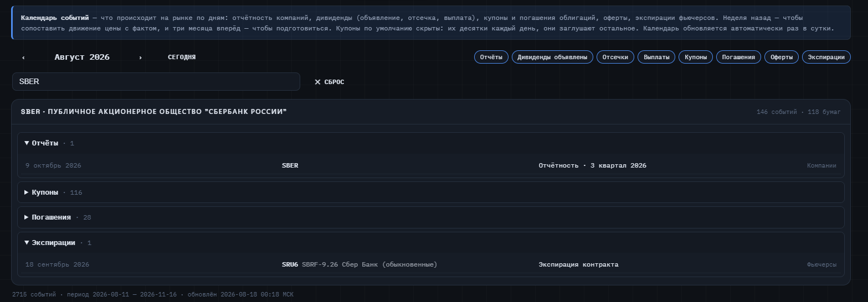Click the Фьючерсы tag label
Viewport: 868px width, 302px height.
tap(821, 264)
